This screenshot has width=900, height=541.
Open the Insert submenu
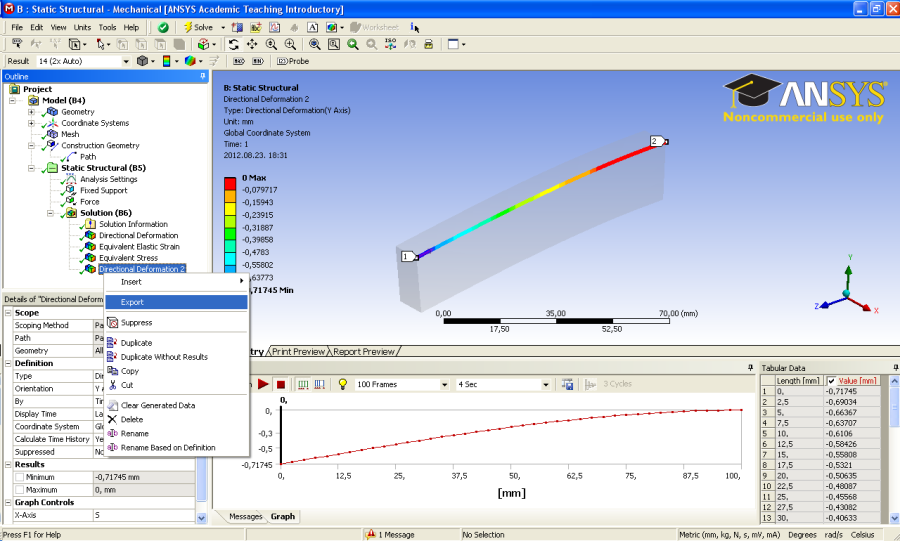tap(176, 282)
